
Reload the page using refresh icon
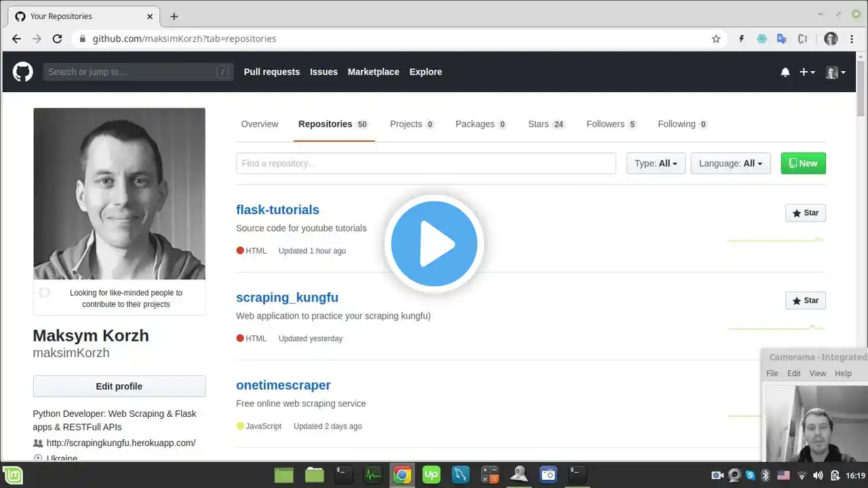58,39
